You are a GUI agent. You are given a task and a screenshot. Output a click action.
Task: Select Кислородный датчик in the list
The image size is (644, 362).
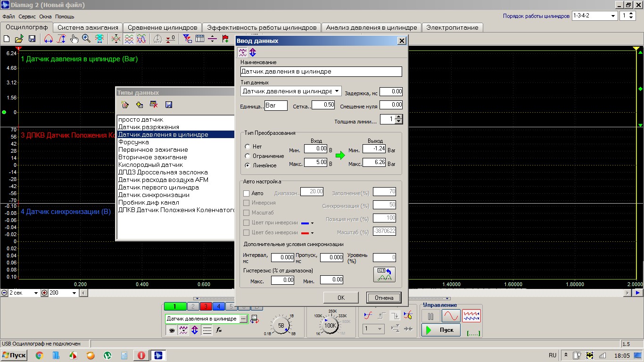(150, 165)
